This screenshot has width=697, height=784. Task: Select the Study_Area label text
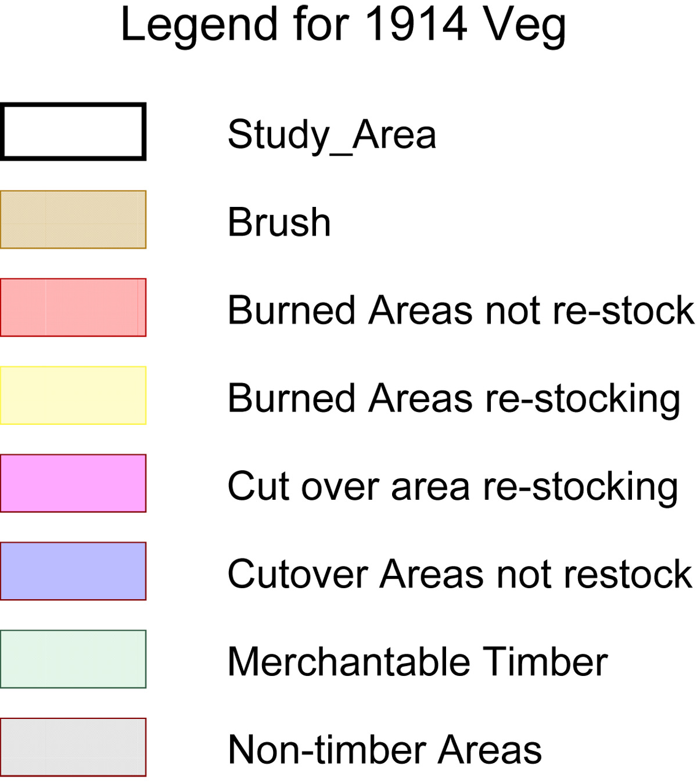pos(332,135)
